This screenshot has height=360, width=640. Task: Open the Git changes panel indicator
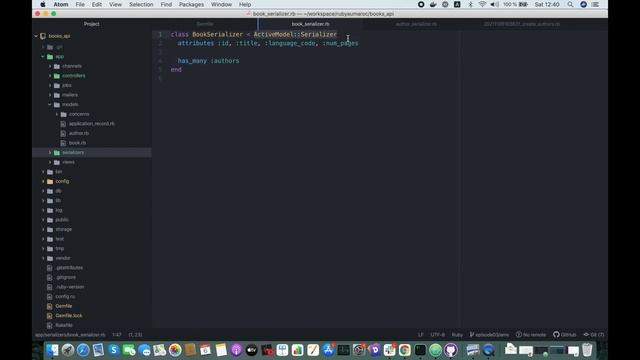[x=594, y=335]
